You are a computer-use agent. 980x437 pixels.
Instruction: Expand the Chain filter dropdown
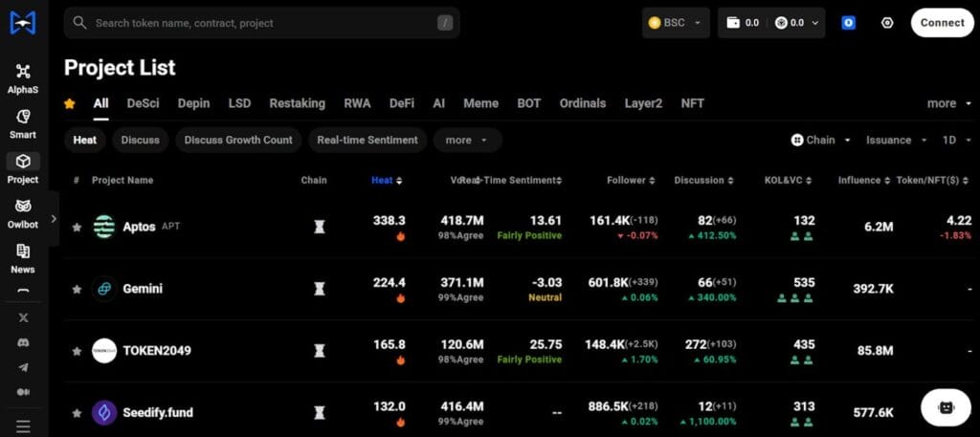point(821,140)
